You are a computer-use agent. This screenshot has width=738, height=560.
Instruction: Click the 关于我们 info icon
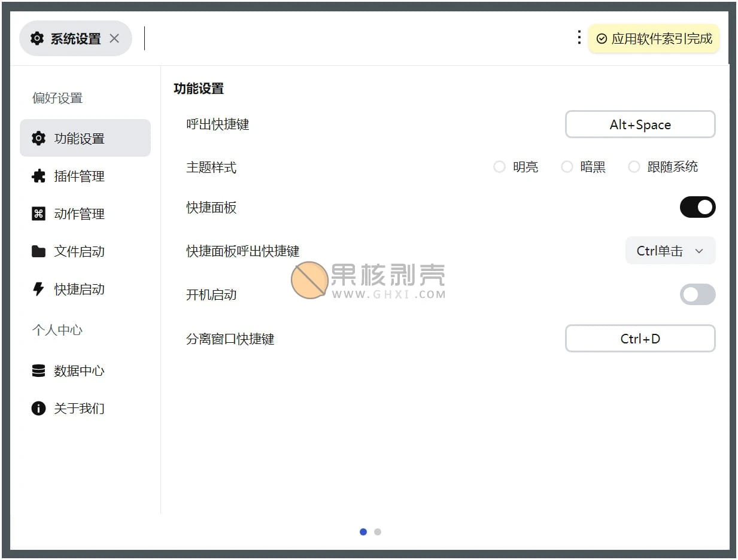coord(38,408)
